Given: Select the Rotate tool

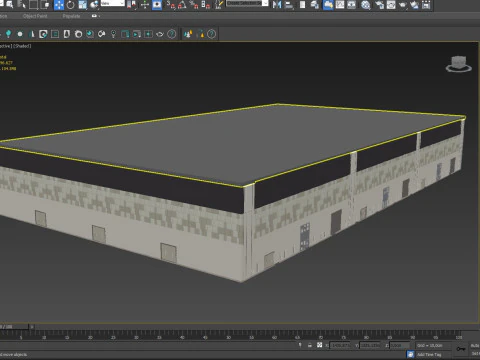Looking at the screenshot, I should pyautogui.click(x=71, y=5).
